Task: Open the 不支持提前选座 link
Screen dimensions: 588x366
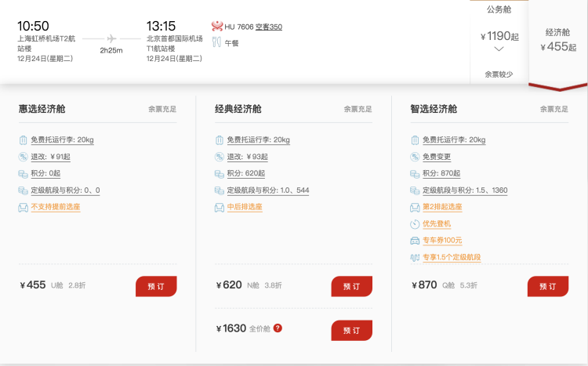Action: [55, 207]
